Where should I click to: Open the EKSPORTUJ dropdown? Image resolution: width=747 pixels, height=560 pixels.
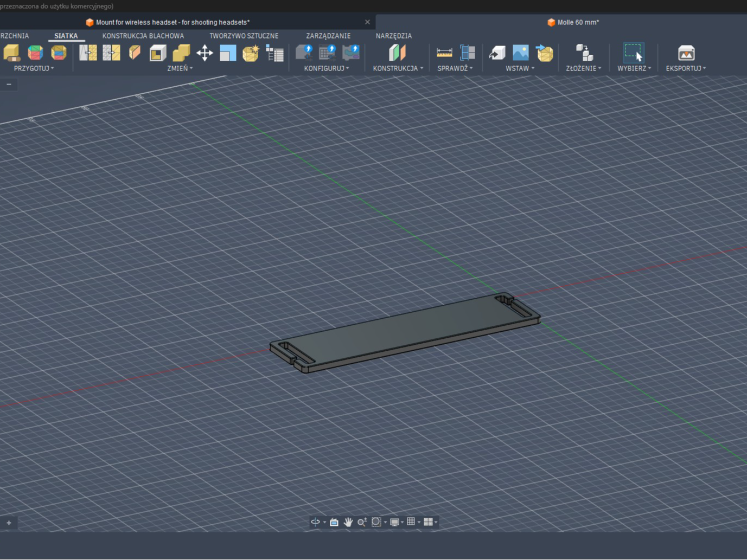(686, 68)
